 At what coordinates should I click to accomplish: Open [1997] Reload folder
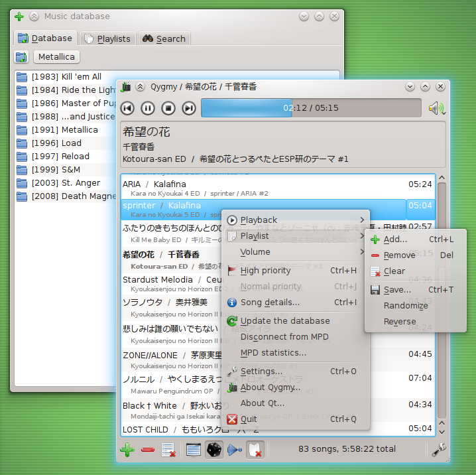(x=66, y=157)
